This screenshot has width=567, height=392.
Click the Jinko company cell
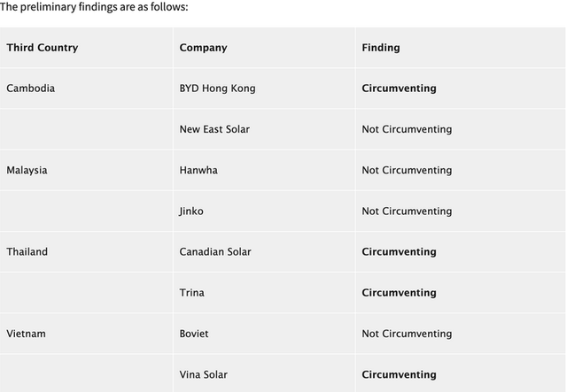(190, 211)
